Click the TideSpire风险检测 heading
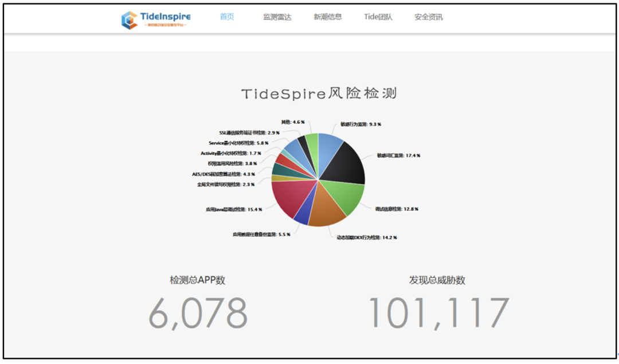 [x=319, y=93]
